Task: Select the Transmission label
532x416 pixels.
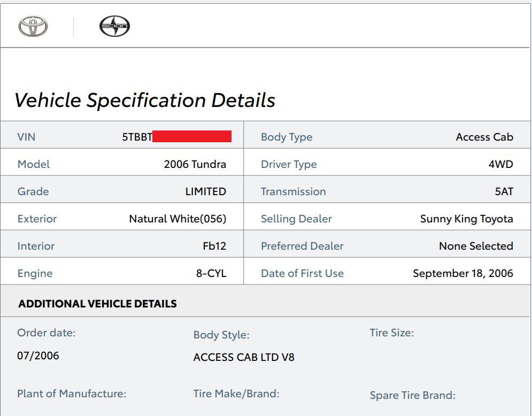Action: pyautogui.click(x=294, y=191)
